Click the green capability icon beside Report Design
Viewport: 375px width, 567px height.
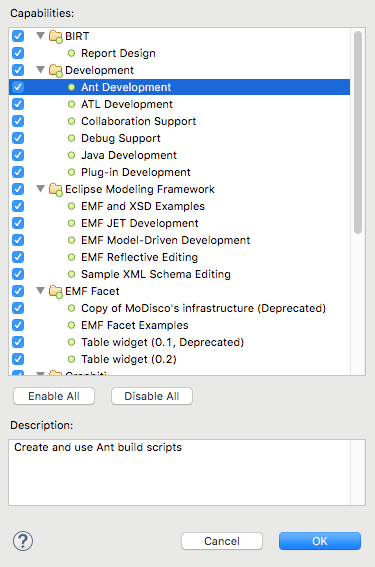click(x=72, y=53)
